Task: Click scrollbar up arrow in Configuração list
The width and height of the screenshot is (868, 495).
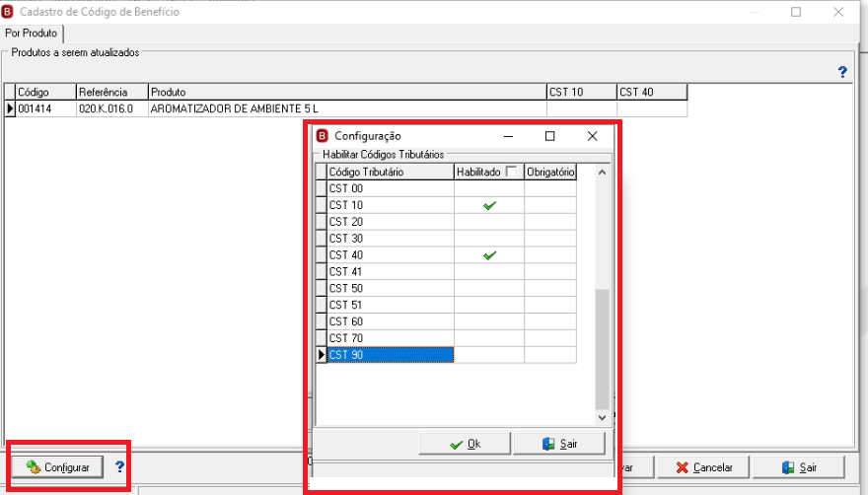Action: [x=603, y=173]
